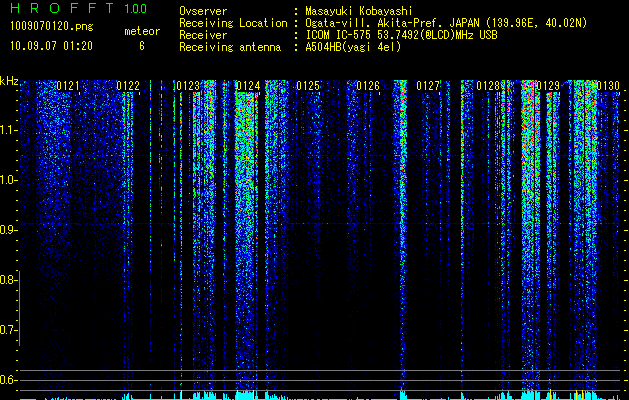Click the version number 1.0.0
Viewport: 629px width, 400px height.
coord(136,9)
